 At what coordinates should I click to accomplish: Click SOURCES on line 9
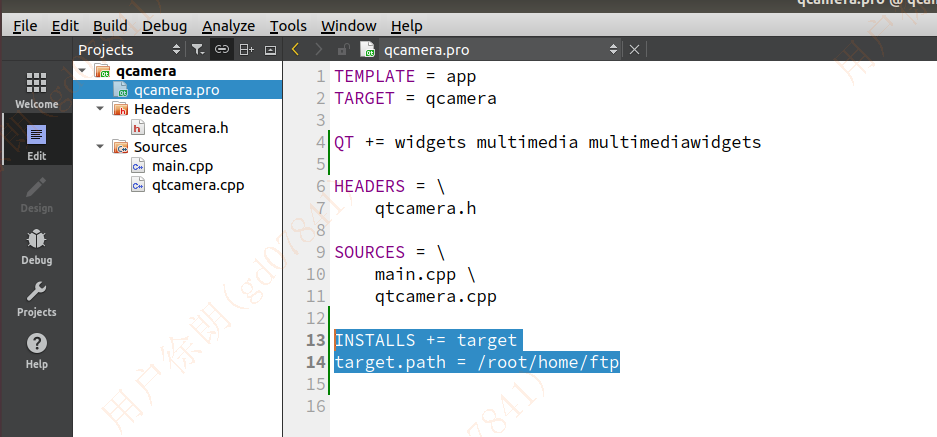369,252
